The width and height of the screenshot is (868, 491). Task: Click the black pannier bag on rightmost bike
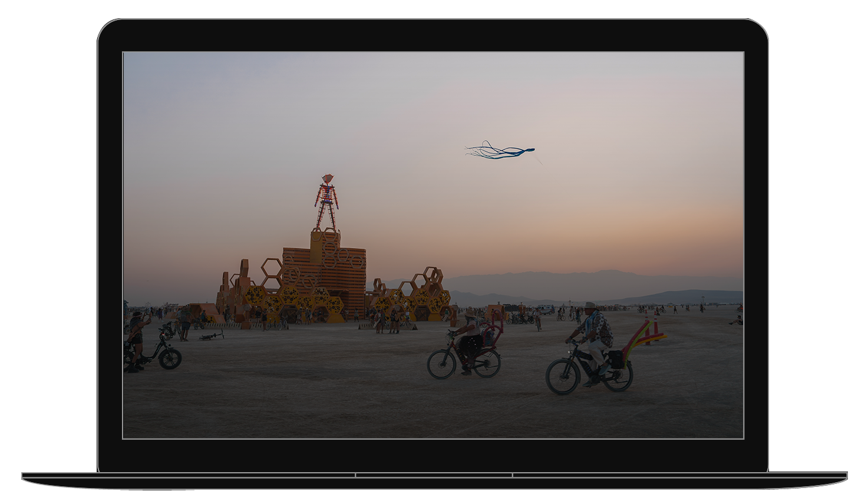(x=616, y=359)
